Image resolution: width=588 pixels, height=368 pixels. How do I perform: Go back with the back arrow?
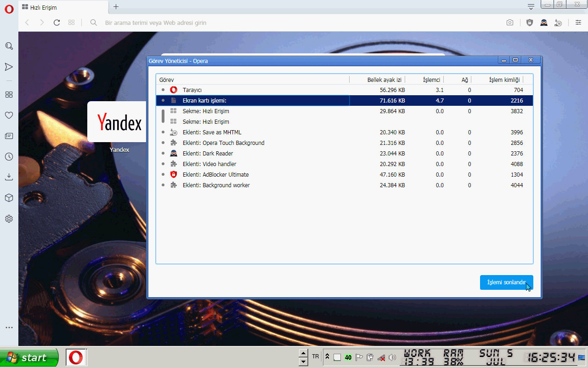27,23
